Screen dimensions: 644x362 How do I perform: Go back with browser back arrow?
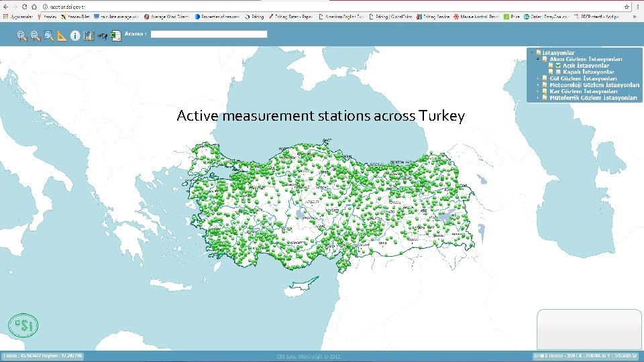point(5,7)
